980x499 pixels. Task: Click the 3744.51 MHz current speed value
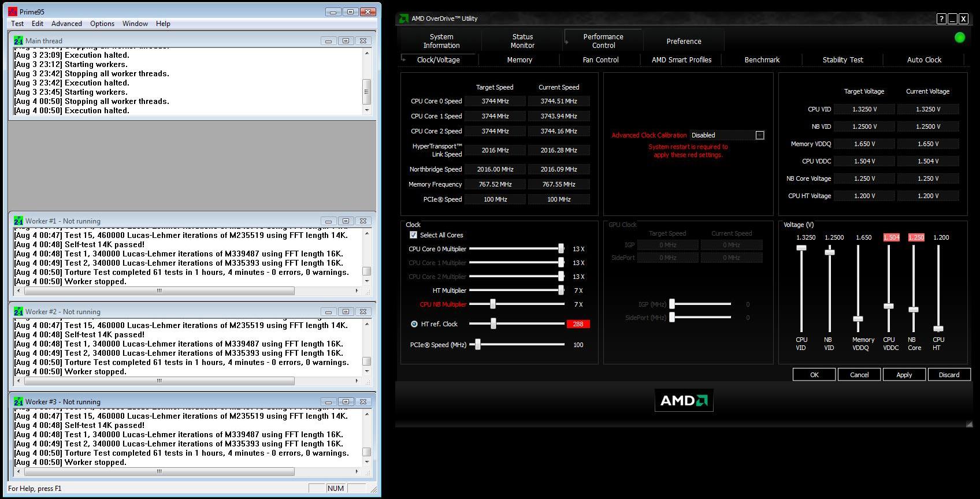coord(559,101)
